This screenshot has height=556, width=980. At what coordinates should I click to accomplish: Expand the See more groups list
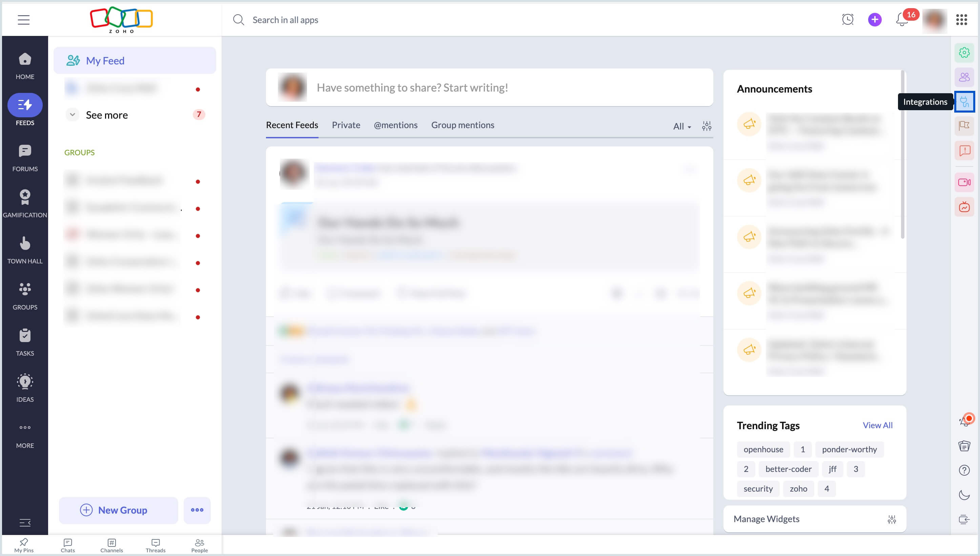click(107, 115)
